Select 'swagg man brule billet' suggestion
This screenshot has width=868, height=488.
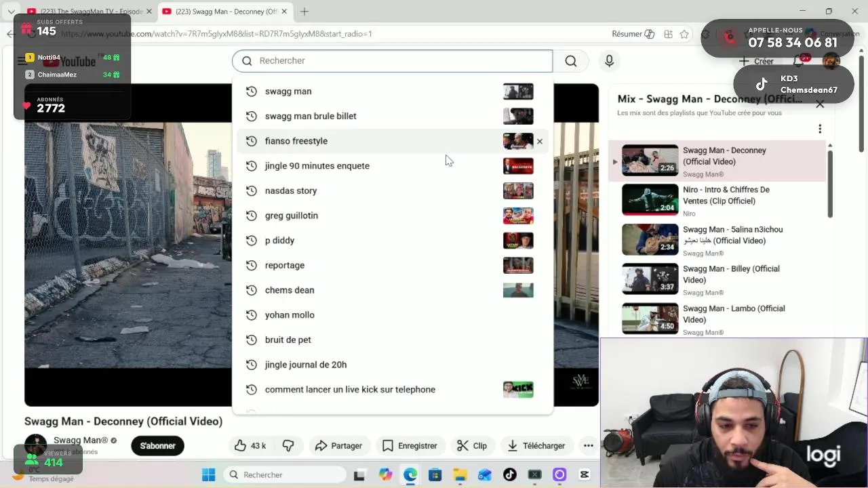(x=392, y=116)
